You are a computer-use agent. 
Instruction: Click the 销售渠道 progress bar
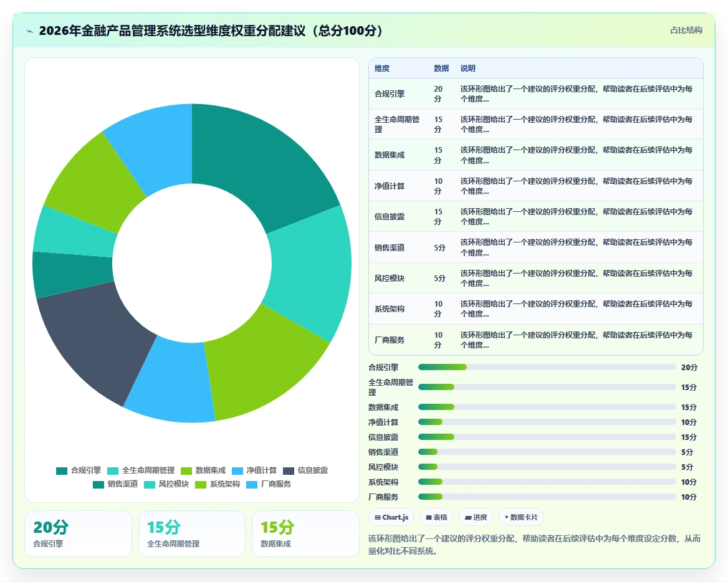(x=547, y=452)
